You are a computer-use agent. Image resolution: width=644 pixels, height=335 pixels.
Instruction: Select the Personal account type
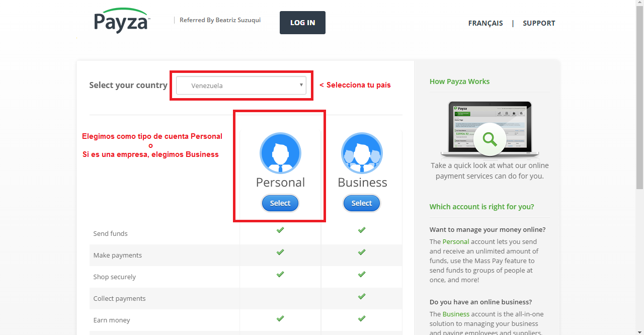280,203
